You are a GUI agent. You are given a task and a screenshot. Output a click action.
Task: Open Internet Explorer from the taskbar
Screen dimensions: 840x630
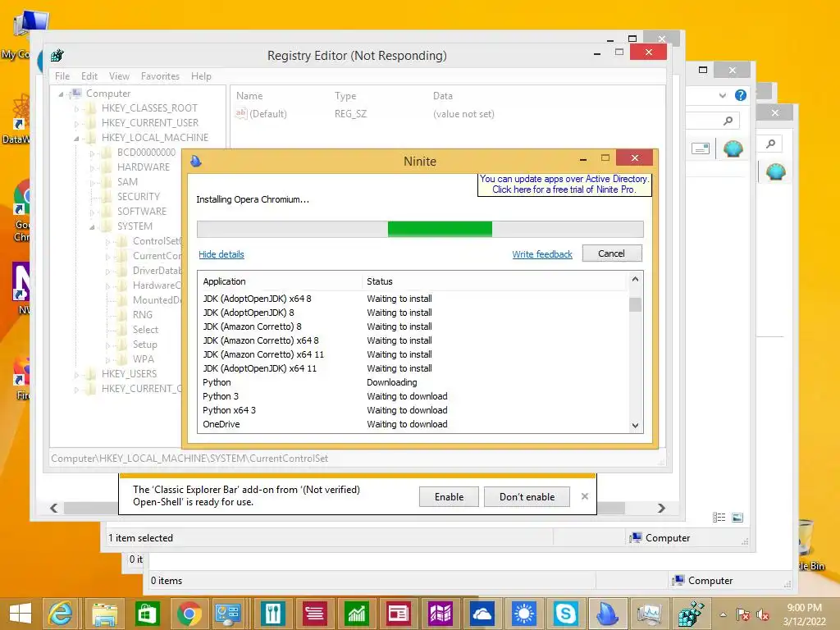click(60, 614)
